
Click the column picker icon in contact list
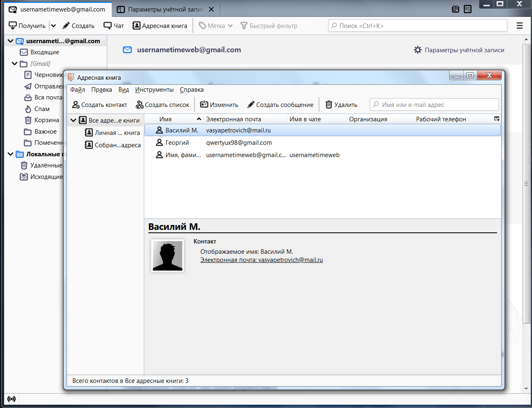click(x=497, y=119)
